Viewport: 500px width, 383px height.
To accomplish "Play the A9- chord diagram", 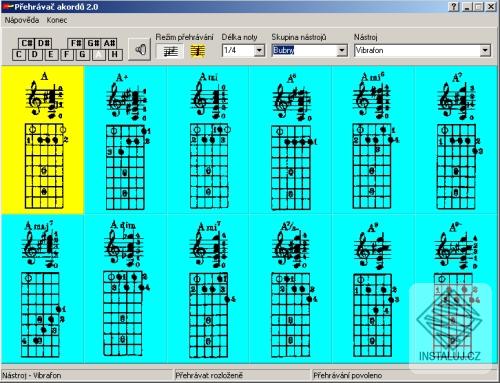I will coord(456,289).
